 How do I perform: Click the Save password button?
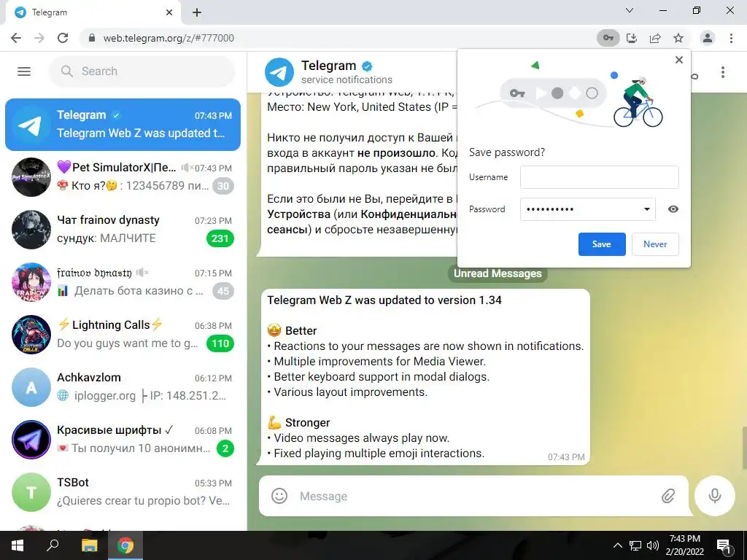[x=602, y=244]
